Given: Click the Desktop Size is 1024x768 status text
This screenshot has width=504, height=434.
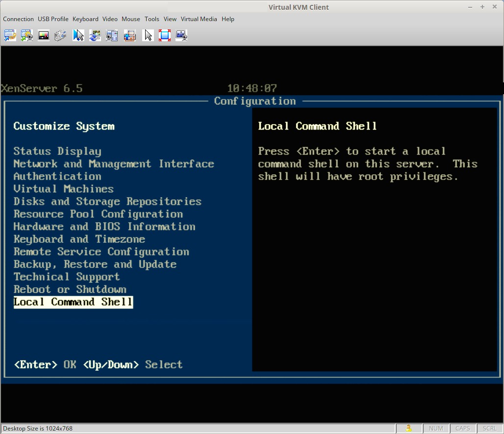Looking at the screenshot, I should [38, 429].
